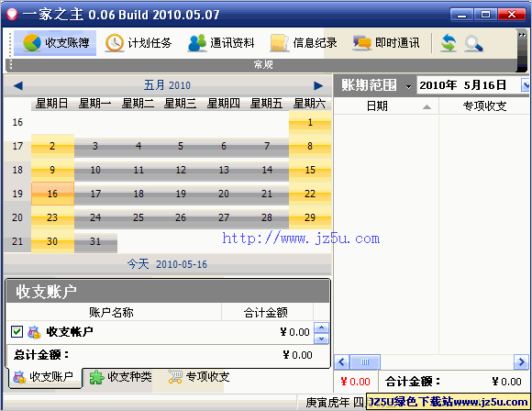Screen dimensions: 532x411
Task: Sort by 日期 column header
Action: pyautogui.click(x=386, y=106)
